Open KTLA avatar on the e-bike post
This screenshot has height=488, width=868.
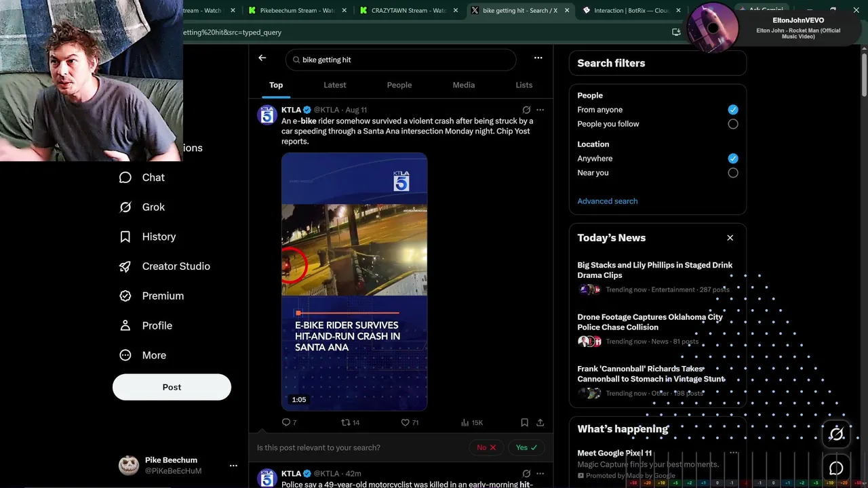tap(267, 115)
